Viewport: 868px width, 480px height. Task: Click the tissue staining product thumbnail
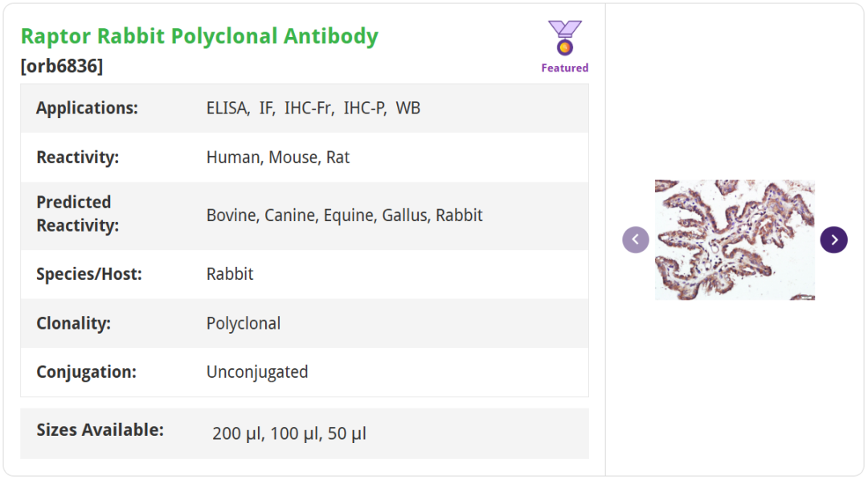coord(735,240)
